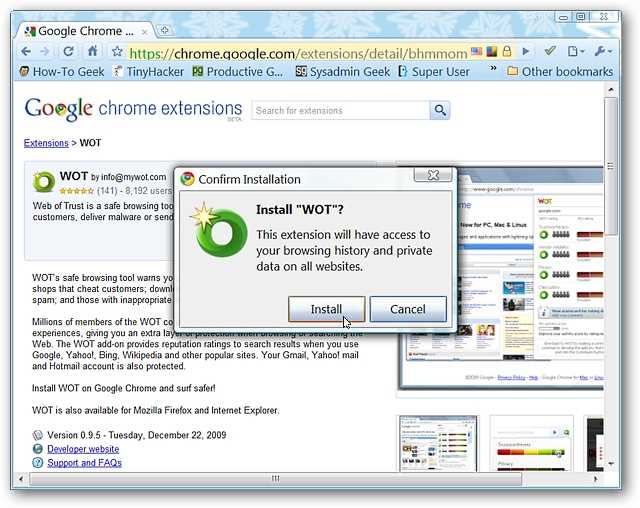Maximize the browser window
Viewport: 640px width, 508px height.
pyautogui.click(x=581, y=17)
